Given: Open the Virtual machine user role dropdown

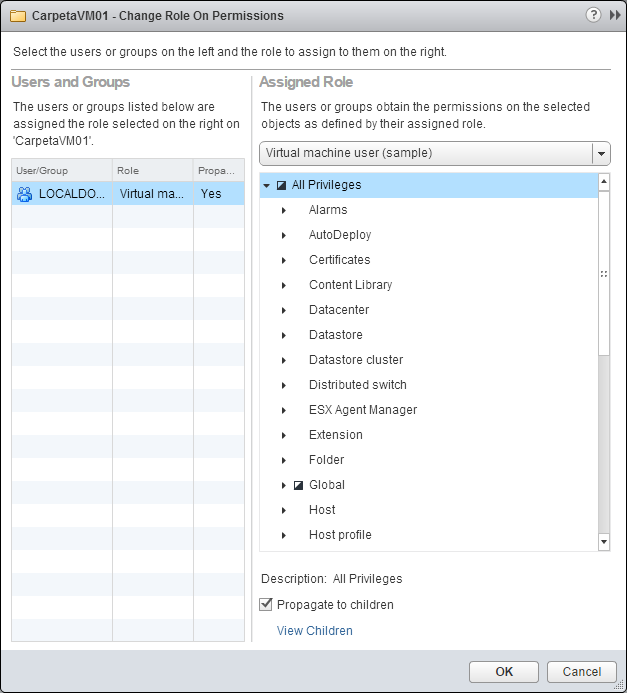Looking at the screenshot, I should pos(600,154).
